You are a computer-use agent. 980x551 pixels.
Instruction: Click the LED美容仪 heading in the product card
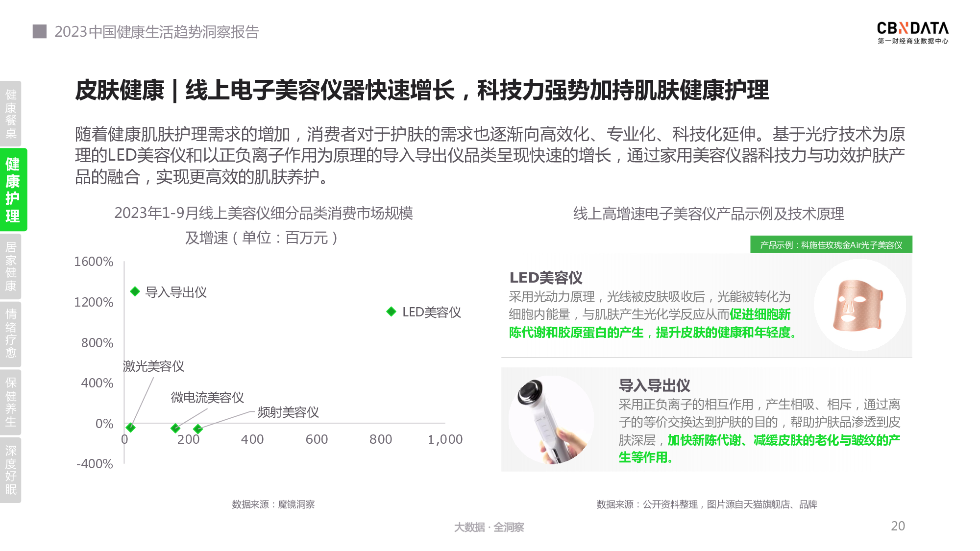pyautogui.click(x=546, y=278)
